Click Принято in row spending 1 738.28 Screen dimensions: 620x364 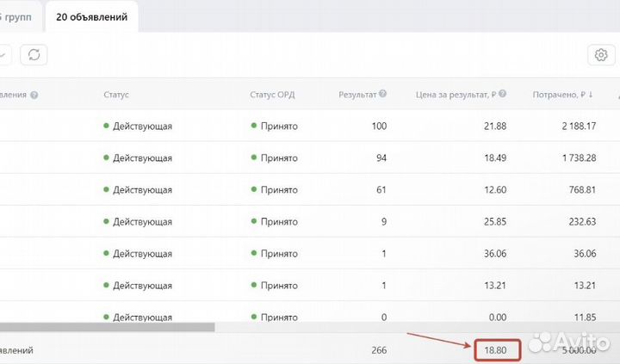click(x=275, y=158)
